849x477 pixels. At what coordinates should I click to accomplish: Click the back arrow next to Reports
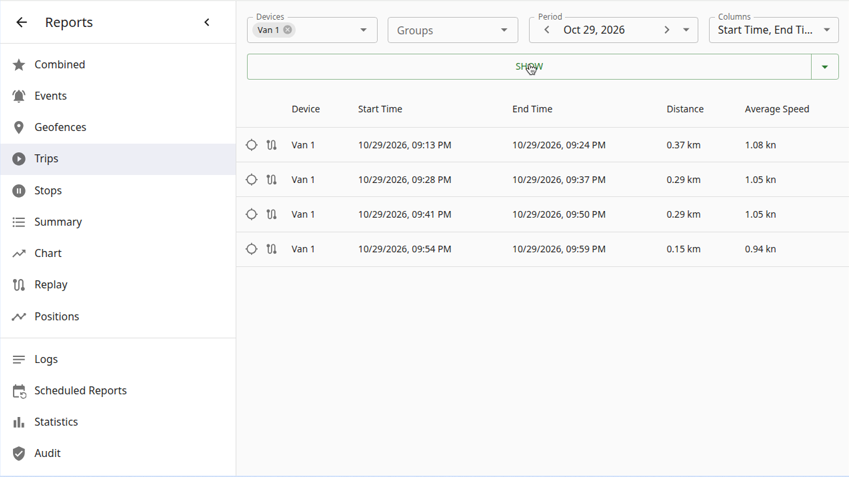pyautogui.click(x=21, y=22)
